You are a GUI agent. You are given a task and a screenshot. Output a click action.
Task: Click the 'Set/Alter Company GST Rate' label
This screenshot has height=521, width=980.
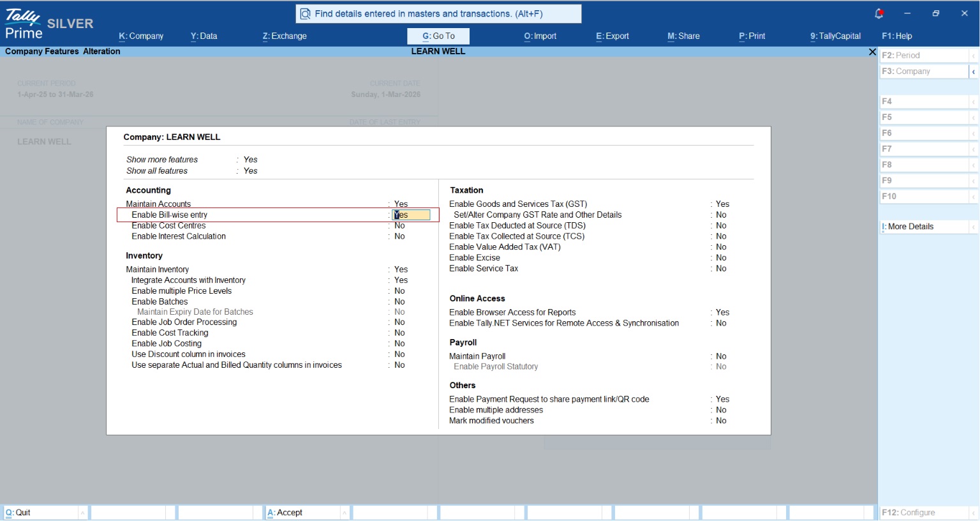point(538,215)
